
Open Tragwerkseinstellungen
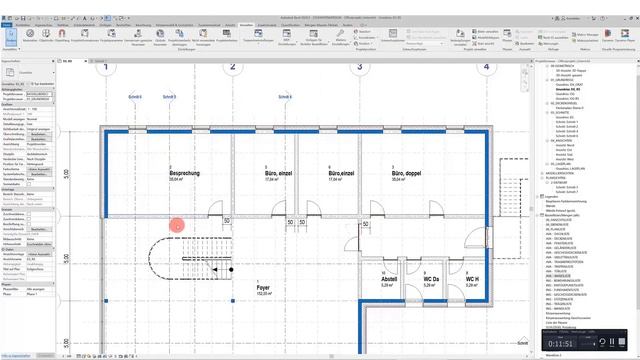pyautogui.click(x=258, y=36)
